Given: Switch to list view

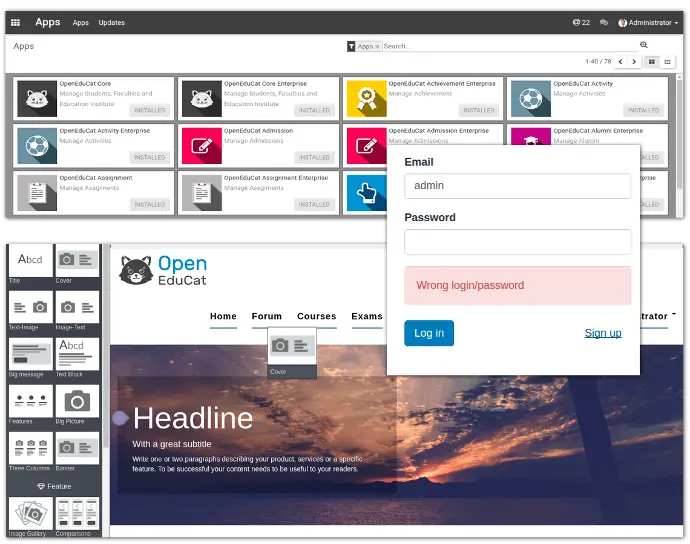Looking at the screenshot, I should tap(667, 62).
